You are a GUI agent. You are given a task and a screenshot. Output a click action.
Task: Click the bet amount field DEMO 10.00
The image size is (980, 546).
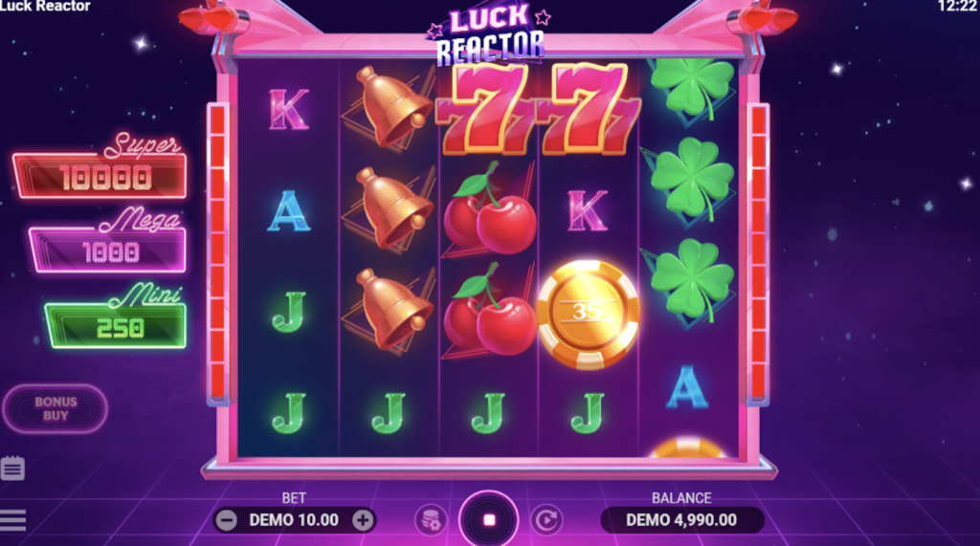click(294, 520)
